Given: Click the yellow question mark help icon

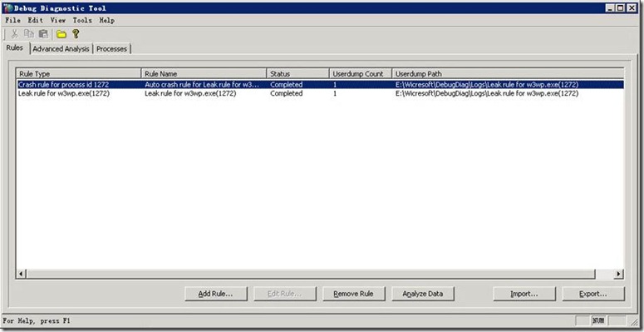Looking at the screenshot, I should 76,34.
